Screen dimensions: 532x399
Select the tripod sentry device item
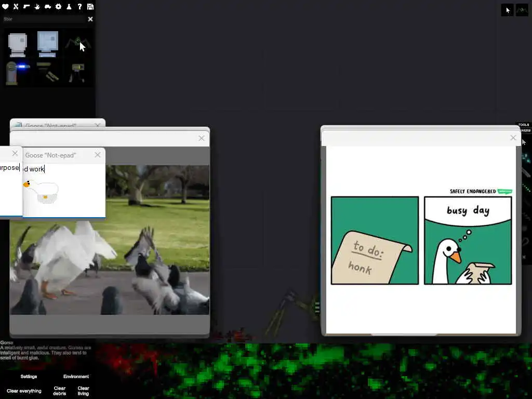point(78,73)
